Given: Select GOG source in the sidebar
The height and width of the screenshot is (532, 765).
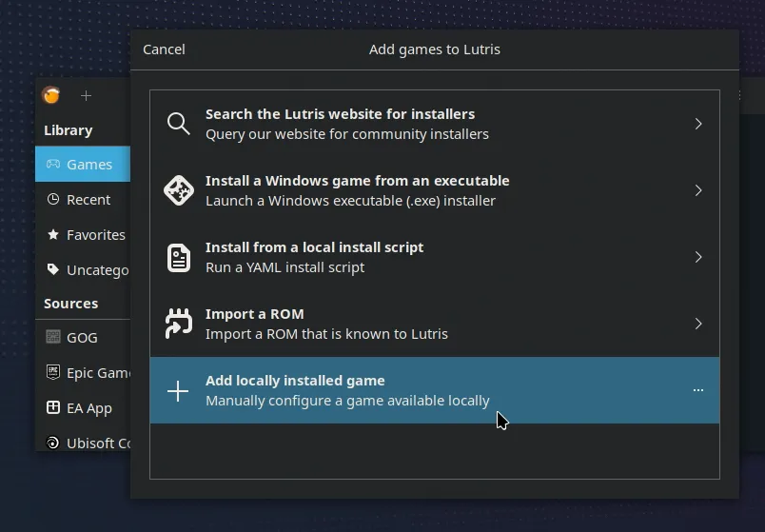Looking at the screenshot, I should (83, 337).
